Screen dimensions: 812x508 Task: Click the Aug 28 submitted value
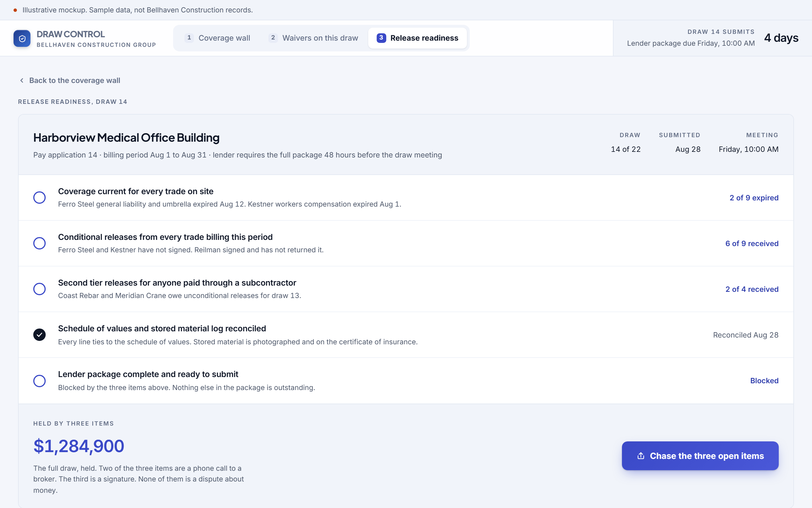[688, 149]
